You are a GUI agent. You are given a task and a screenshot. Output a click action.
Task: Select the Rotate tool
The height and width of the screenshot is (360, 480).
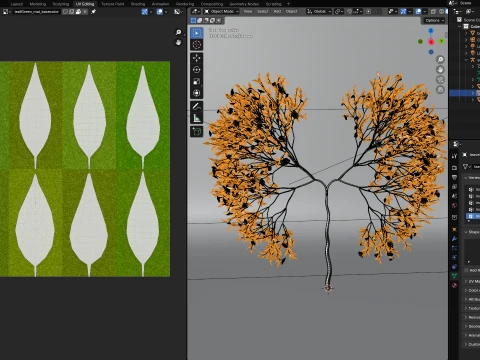tap(197, 70)
